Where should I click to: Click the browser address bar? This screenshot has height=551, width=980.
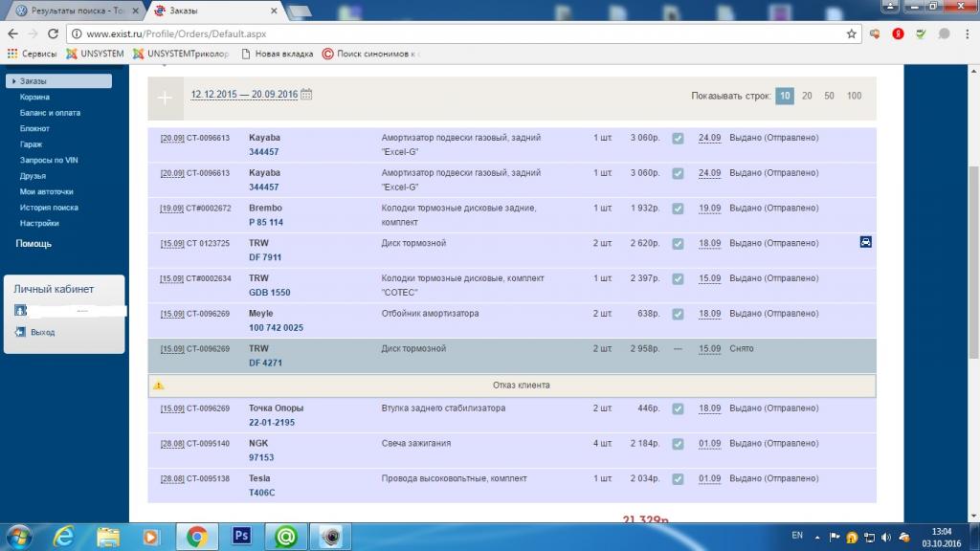click(x=462, y=33)
